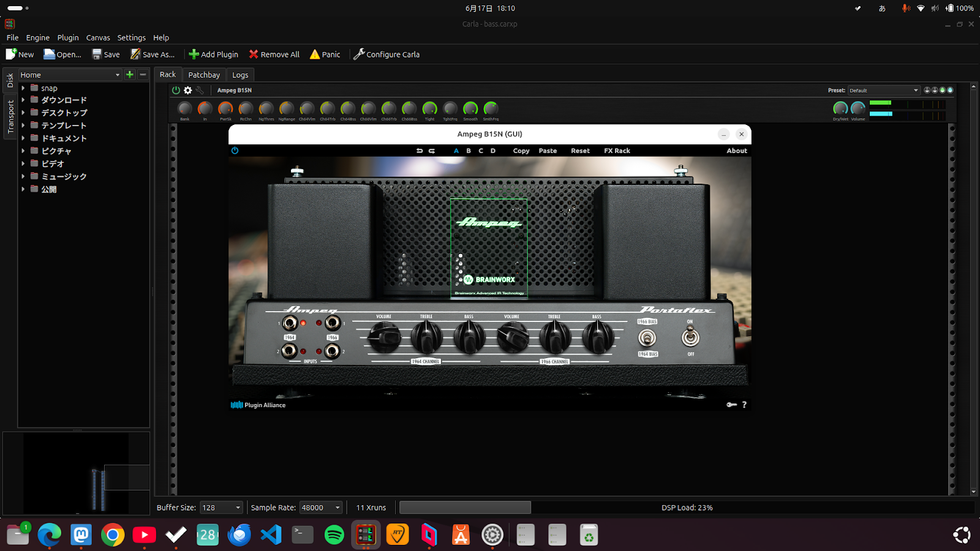Viewport: 980px width, 551px height.
Task: Click the canvas mini-map preview
Action: pyautogui.click(x=77, y=473)
